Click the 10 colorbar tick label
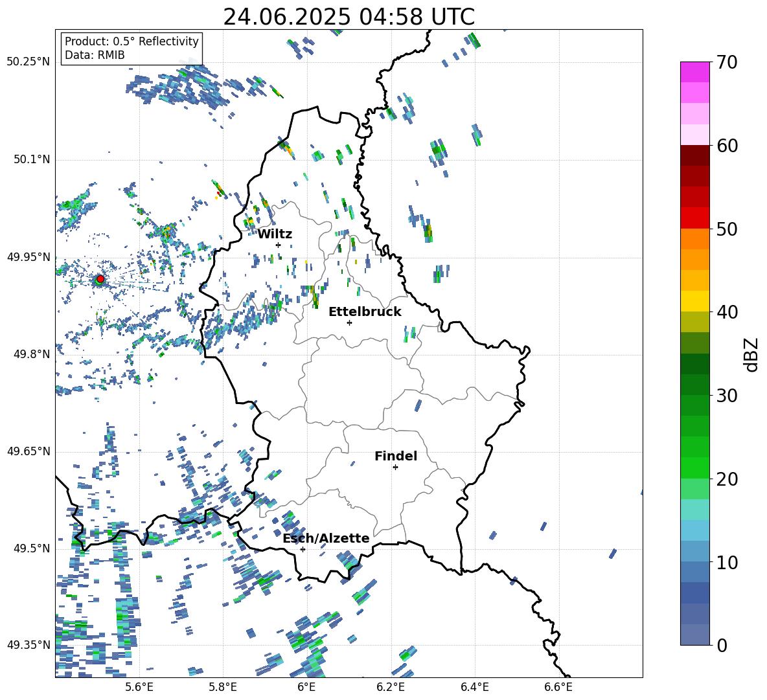This screenshot has width=767, height=700. point(726,562)
